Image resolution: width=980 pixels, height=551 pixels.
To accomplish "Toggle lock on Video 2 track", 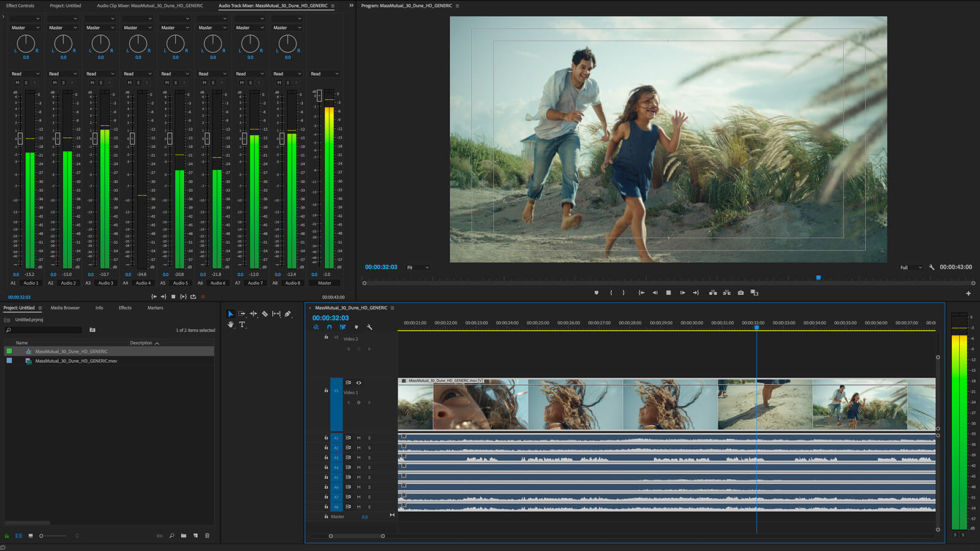I will [x=326, y=337].
